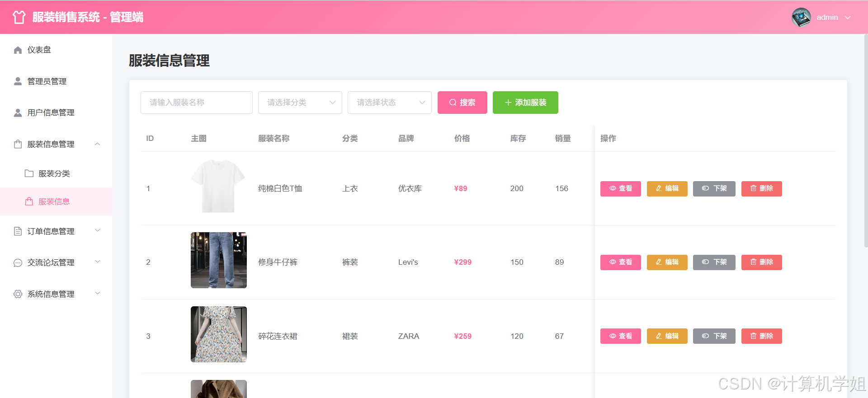The image size is (868, 398).
Task: Select 服装信息 submenu item
Action: (56, 201)
